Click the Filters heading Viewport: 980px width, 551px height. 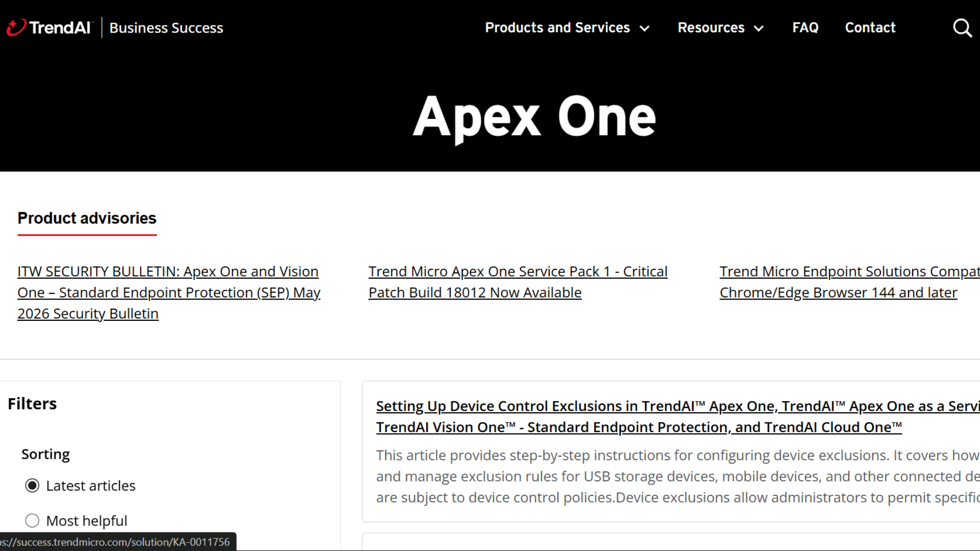pyautogui.click(x=32, y=404)
